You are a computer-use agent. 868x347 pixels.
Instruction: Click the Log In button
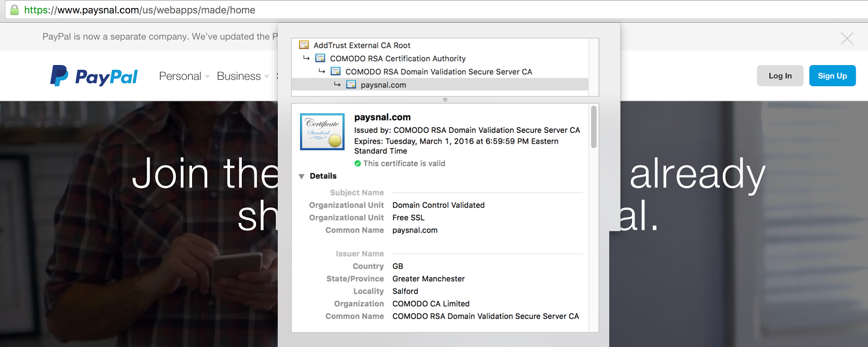(x=780, y=76)
